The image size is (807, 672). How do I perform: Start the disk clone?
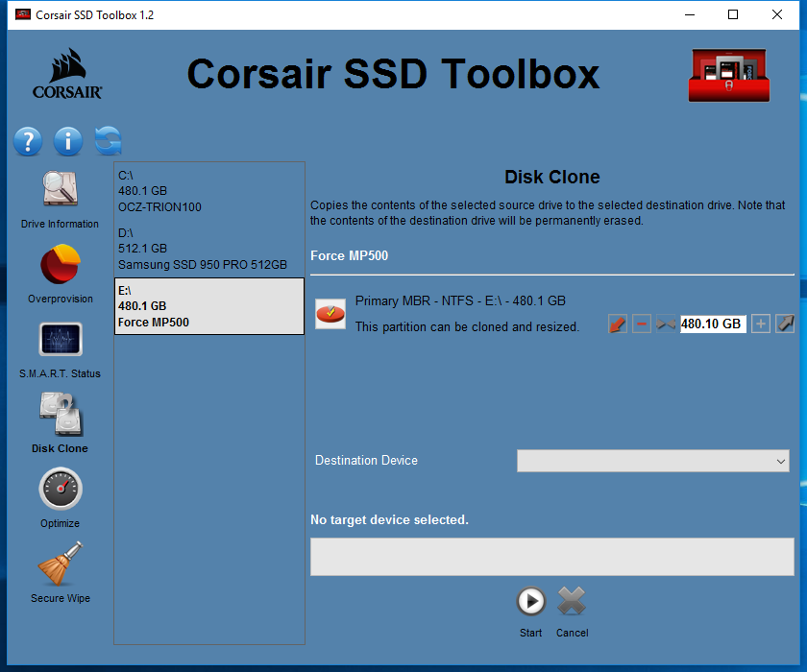[530, 602]
